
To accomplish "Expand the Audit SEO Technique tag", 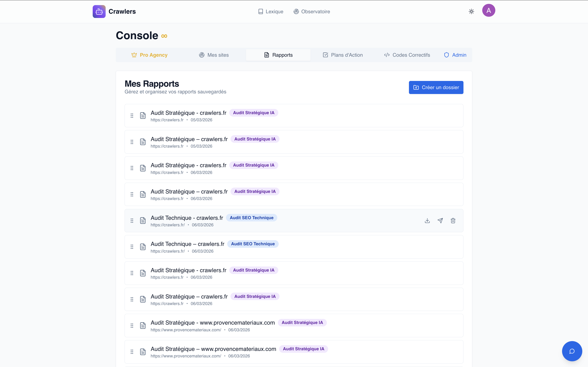I will click(x=252, y=218).
